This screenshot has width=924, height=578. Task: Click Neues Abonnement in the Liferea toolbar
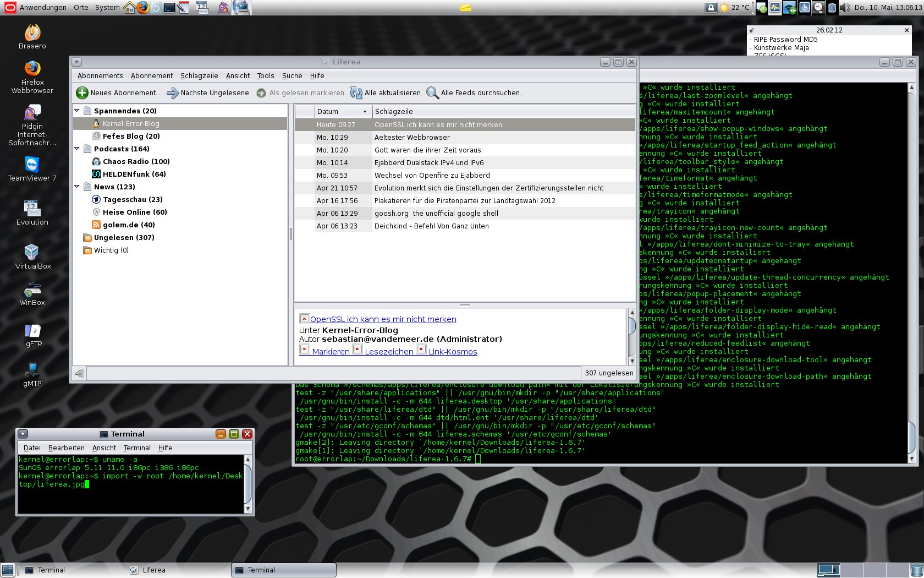click(x=118, y=93)
